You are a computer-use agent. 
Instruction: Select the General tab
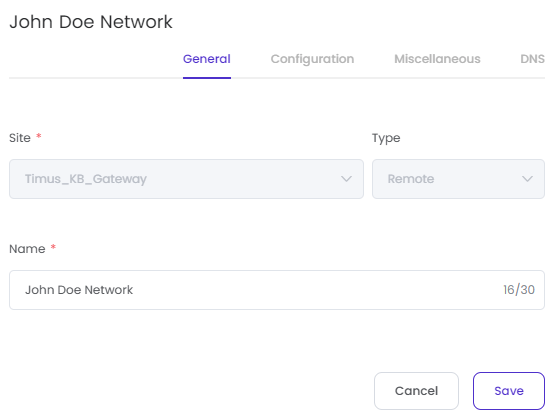(207, 59)
